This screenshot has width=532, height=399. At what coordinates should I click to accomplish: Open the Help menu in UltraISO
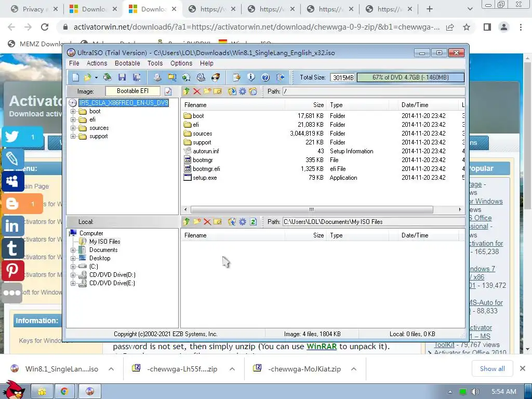[x=207, y=63]
